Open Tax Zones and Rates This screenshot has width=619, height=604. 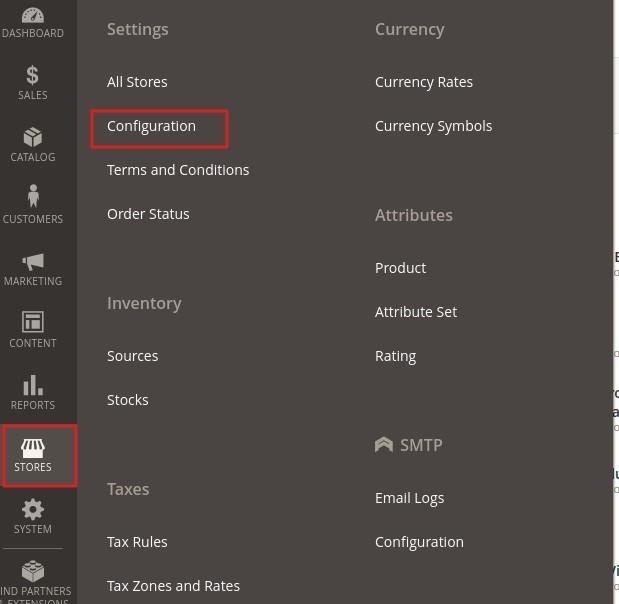173,586
